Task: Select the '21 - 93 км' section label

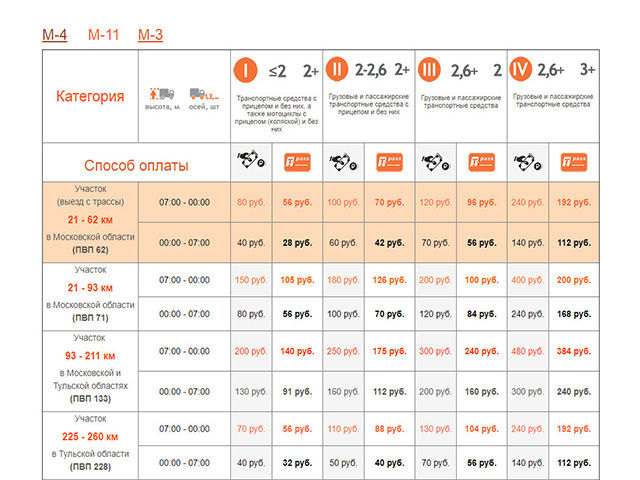Action: pyautogui.click(x=90, y=288)
